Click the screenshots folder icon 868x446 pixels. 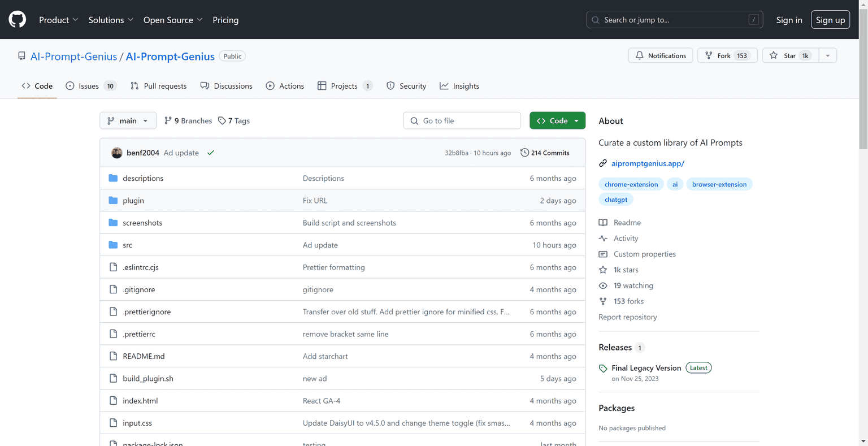pos(113,223)
